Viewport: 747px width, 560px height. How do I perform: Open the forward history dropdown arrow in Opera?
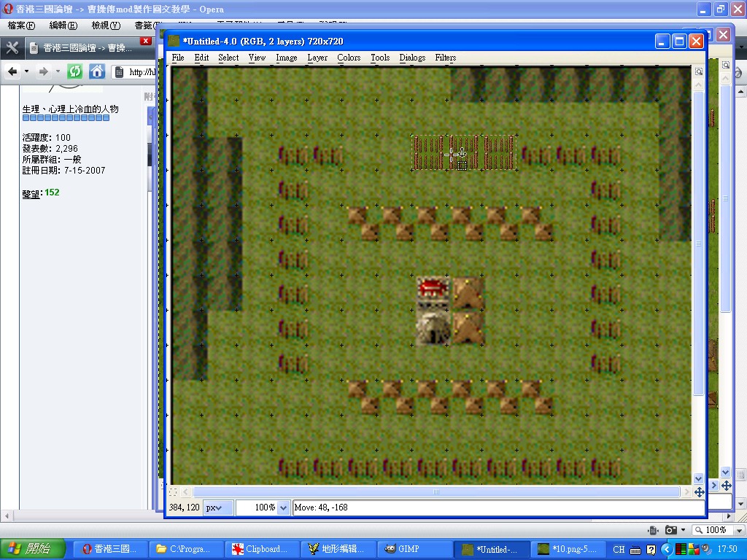[58, 72]
